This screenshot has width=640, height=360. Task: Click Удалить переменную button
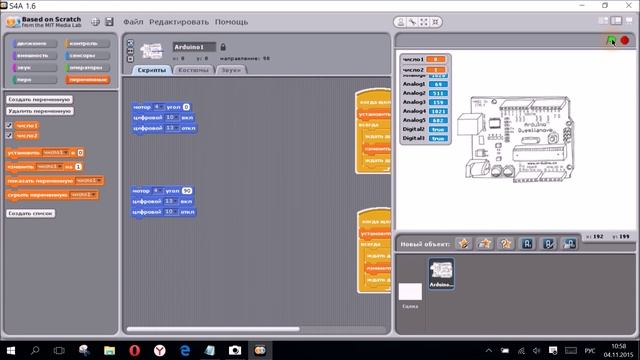click(40, 111)
